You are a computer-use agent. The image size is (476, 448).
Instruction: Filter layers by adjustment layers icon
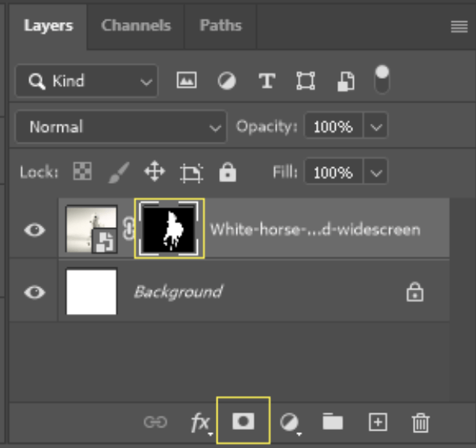(227, 80)
